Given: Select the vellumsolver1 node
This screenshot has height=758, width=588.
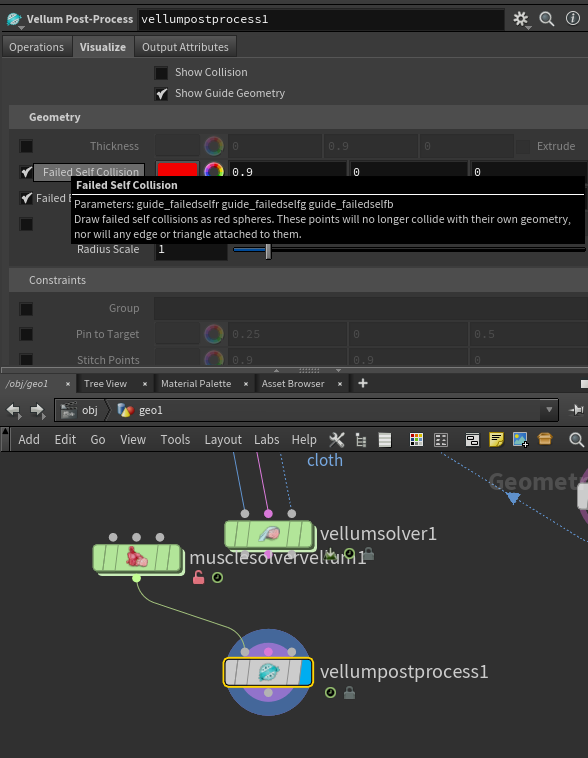Looking at the screenshot, I should tap(269, 534).
